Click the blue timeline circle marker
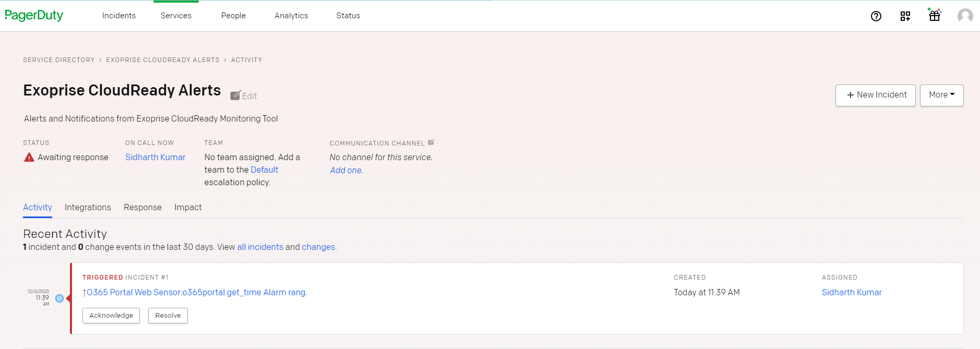Image resolution: width=980 pixels, height=349 pixels. click(x=59, y=298)
